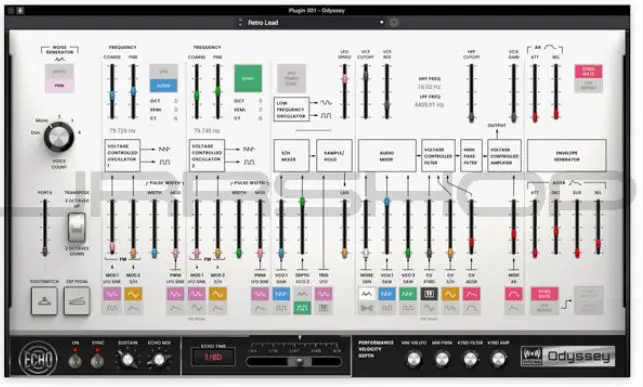
Task: Click the KYBD FILTER velocity knob
Action: pos(470,359)
